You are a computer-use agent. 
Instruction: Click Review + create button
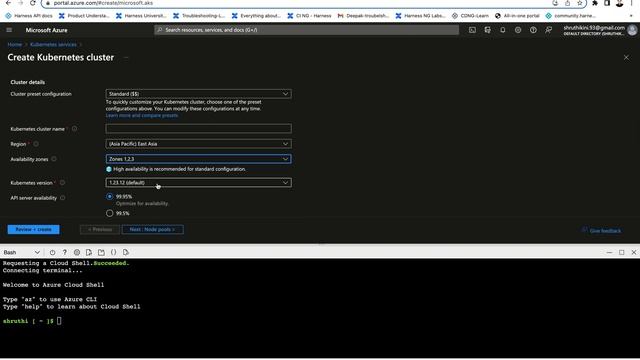tap(33, 229)
